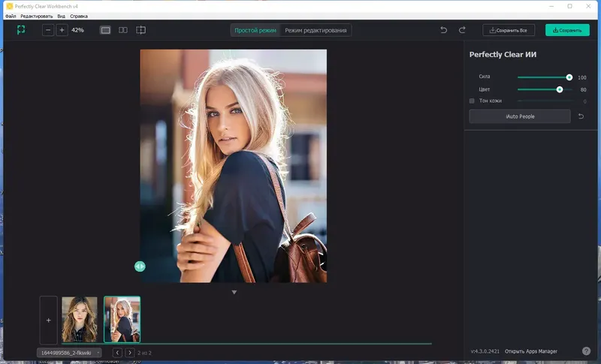Select the split-view compare icon
Screen dimensions: 601x364
point(140,30)
